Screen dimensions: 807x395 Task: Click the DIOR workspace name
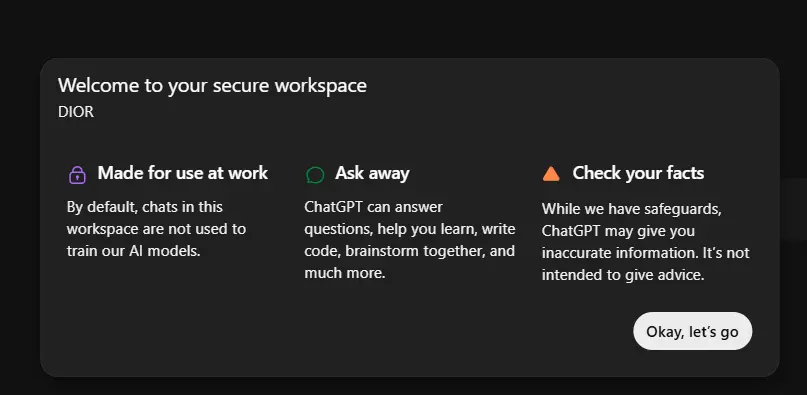pyautogui.click(x=76, y=112)
